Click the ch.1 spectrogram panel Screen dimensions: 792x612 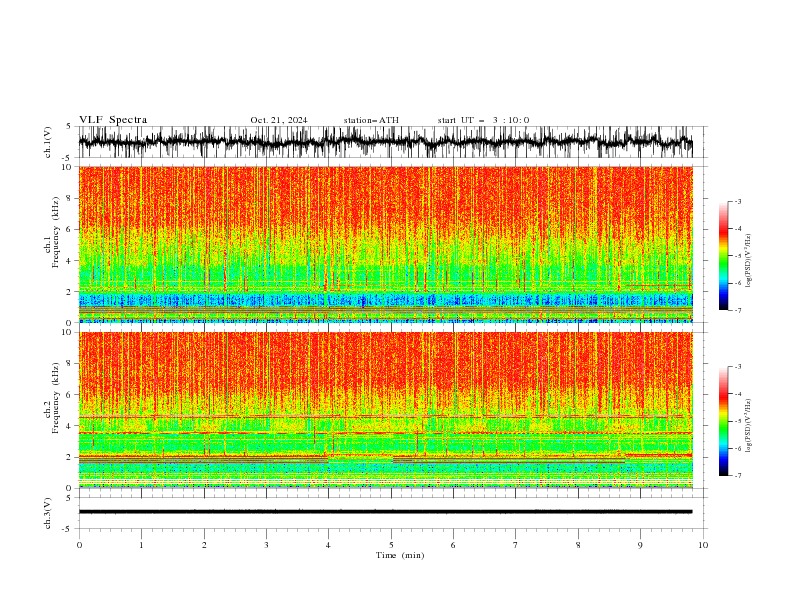click(385, 244)
